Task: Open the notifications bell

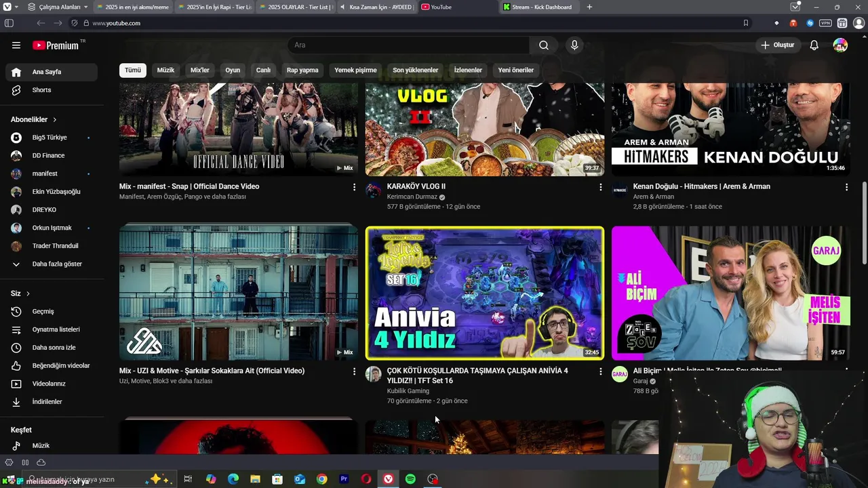Action: [814, 45]
